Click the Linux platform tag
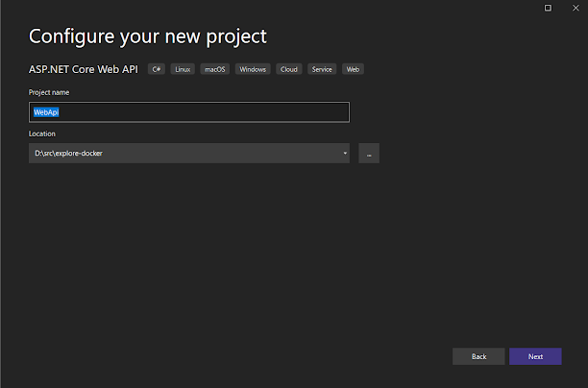 pos(183,69)
